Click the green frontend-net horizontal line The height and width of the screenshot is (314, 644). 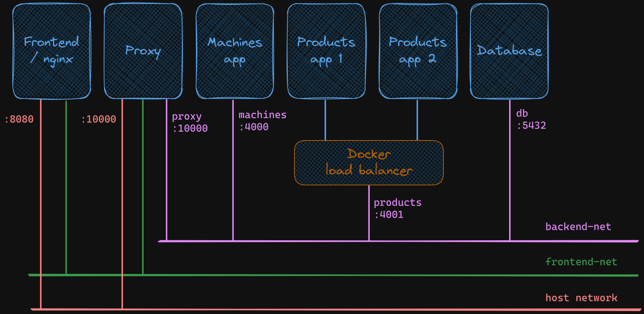click(367, 275)
